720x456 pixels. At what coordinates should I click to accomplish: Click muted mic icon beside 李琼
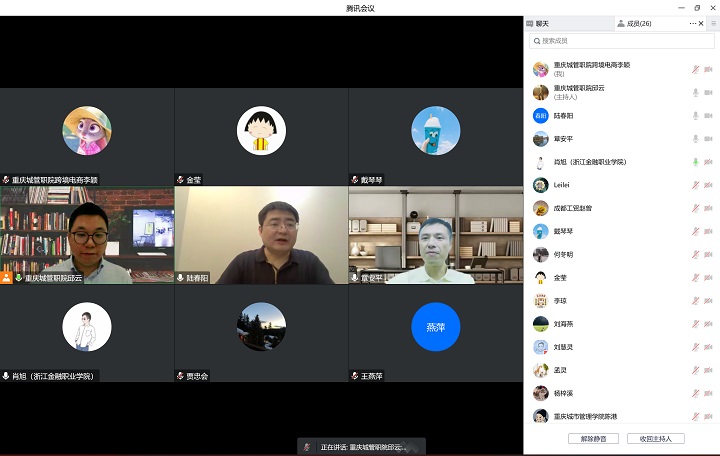click(695, 300)
